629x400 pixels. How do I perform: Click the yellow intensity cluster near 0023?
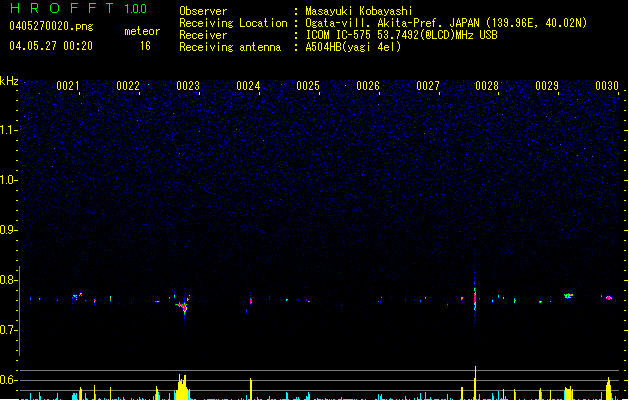point(182,387)
